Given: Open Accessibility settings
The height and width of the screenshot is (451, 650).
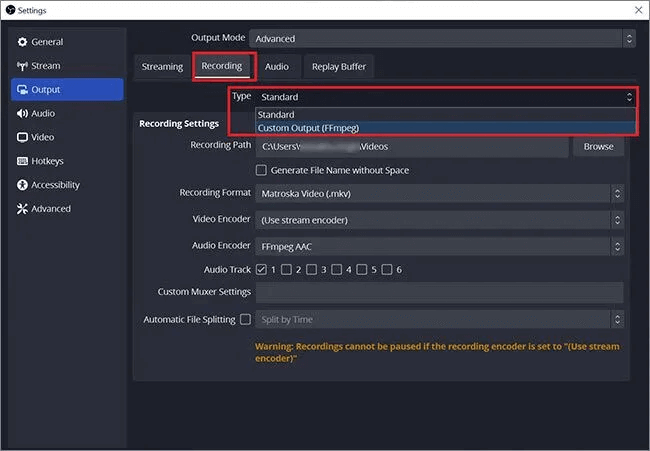Looking at the screenshot, I should [x=67, y=185].
